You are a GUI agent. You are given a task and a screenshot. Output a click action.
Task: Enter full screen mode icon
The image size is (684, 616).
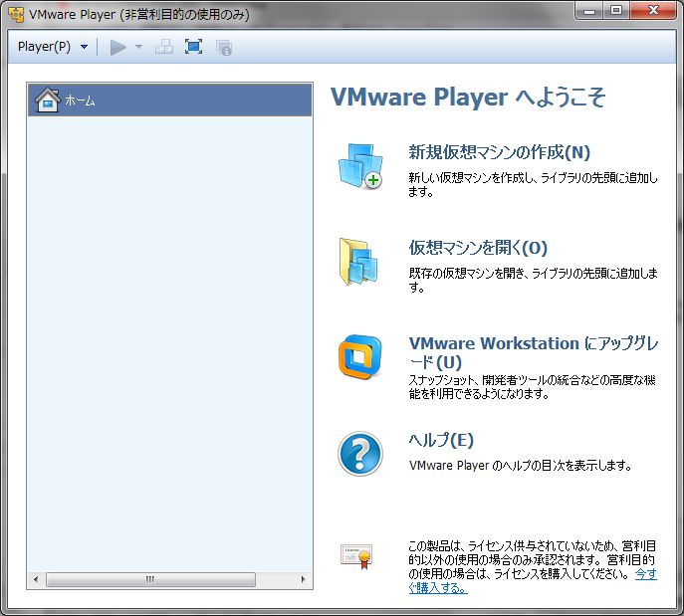(193, 47)
